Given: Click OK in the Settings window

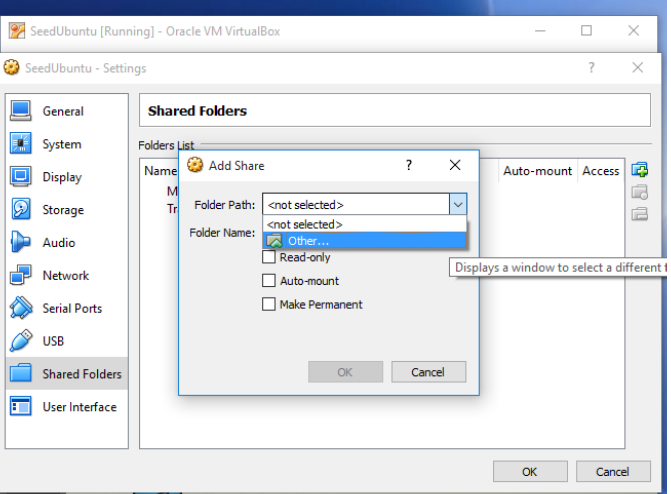Looking at the screenshot, I should (x=529, y=471).
